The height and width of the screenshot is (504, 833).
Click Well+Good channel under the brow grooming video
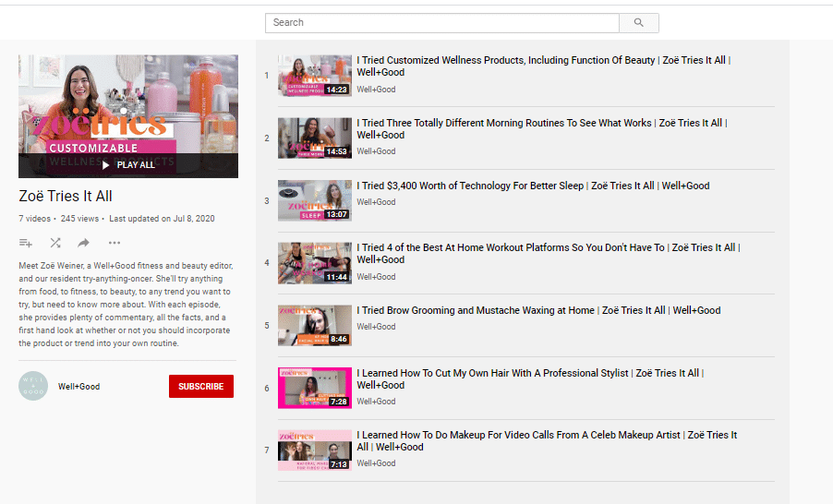tap(376, 327)
